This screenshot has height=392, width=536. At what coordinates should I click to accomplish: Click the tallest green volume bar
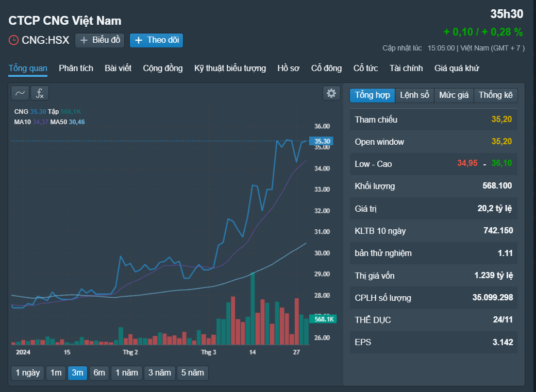[x=253, y=308]
